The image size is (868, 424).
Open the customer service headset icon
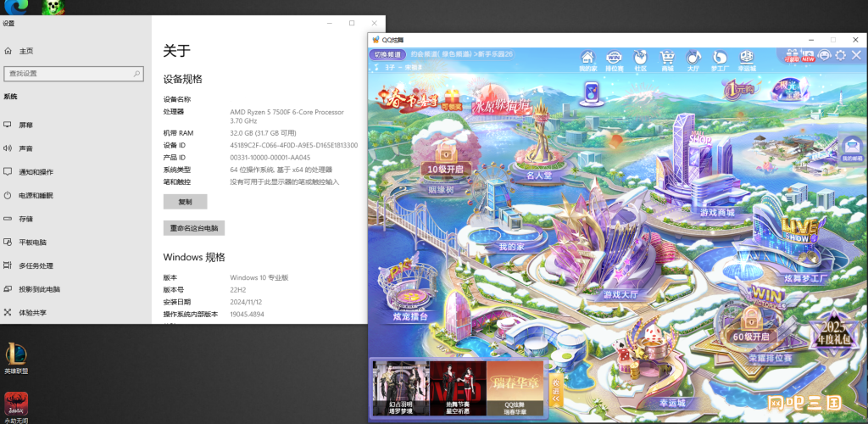[x=824, y=55]
